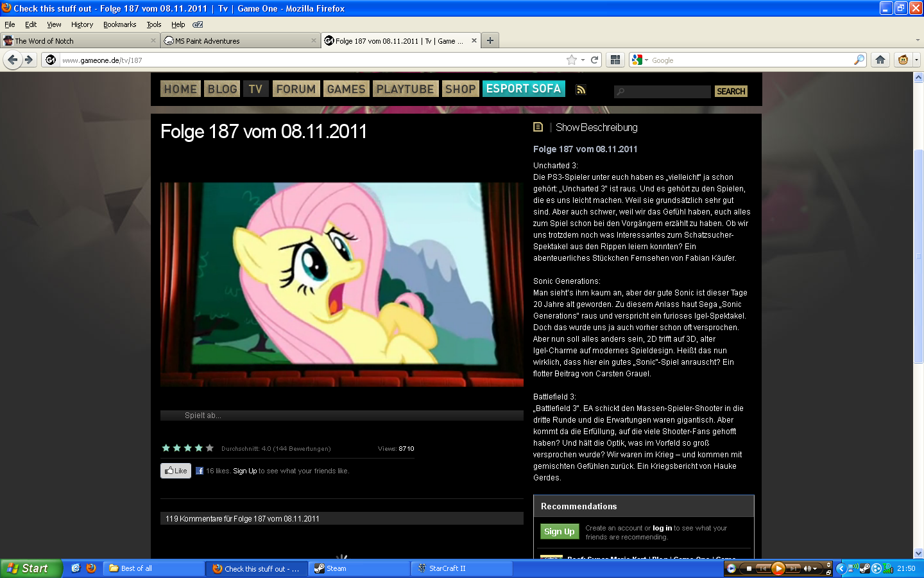Click the Spielt ab video progress bar
Image resolution: width=924 pixels, height=578 pixels.
click(x=342, y=416)
